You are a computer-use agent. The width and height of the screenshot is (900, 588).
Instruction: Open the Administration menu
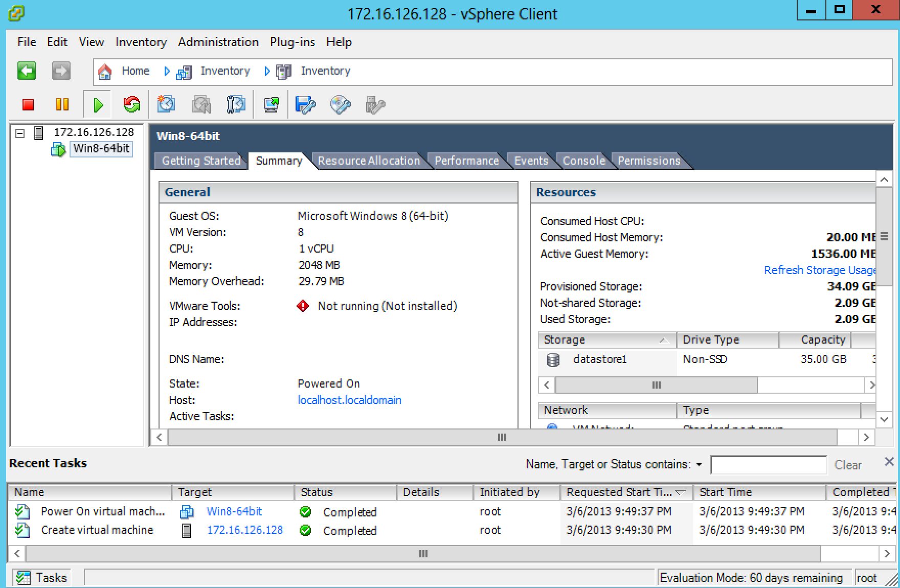(x=218, y=42)
